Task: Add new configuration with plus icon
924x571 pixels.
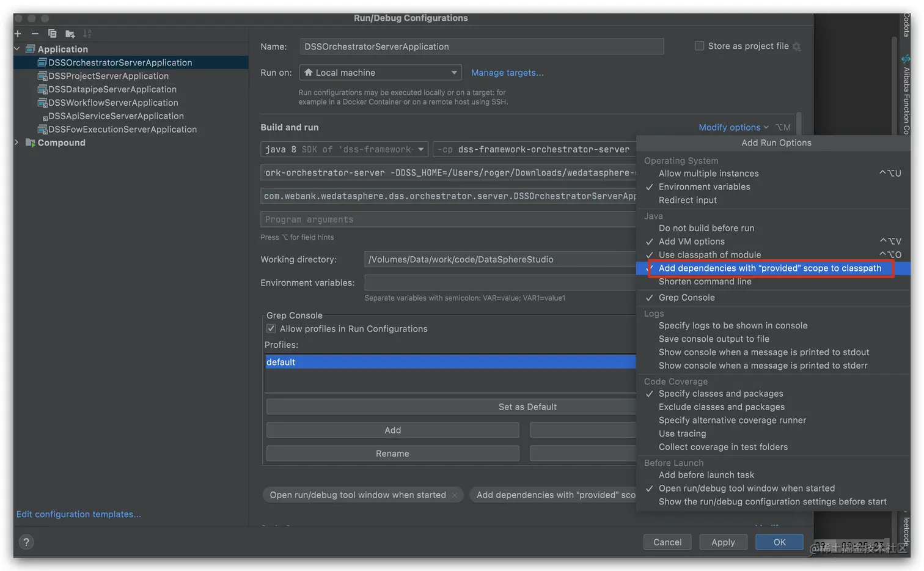Action: click(18, 34)
